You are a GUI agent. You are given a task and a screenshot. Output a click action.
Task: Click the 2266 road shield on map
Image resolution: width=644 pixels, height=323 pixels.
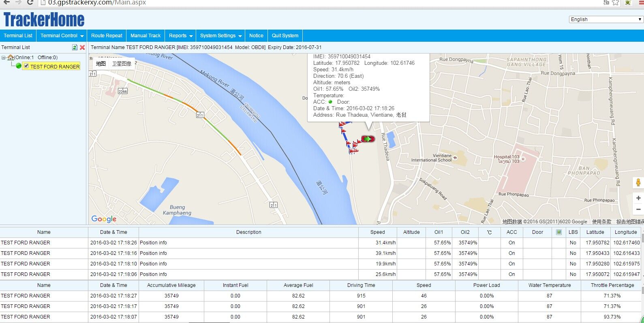tap(123, 91)
